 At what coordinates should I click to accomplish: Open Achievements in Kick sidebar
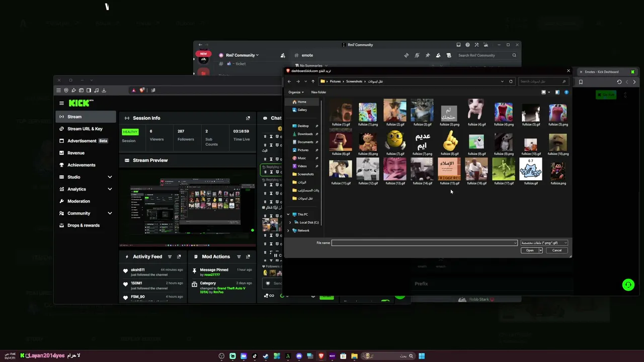(x=86, y=165)
